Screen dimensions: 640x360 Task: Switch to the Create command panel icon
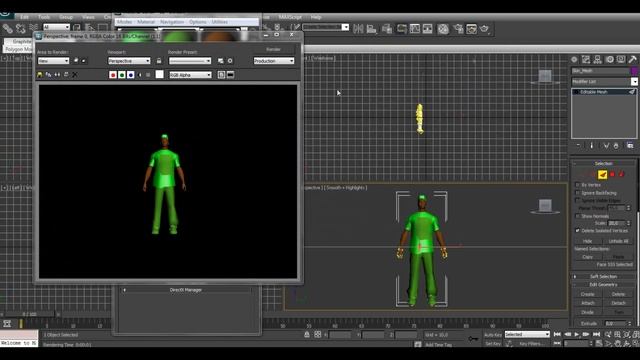pyautogui.click(x=574, y=60)
